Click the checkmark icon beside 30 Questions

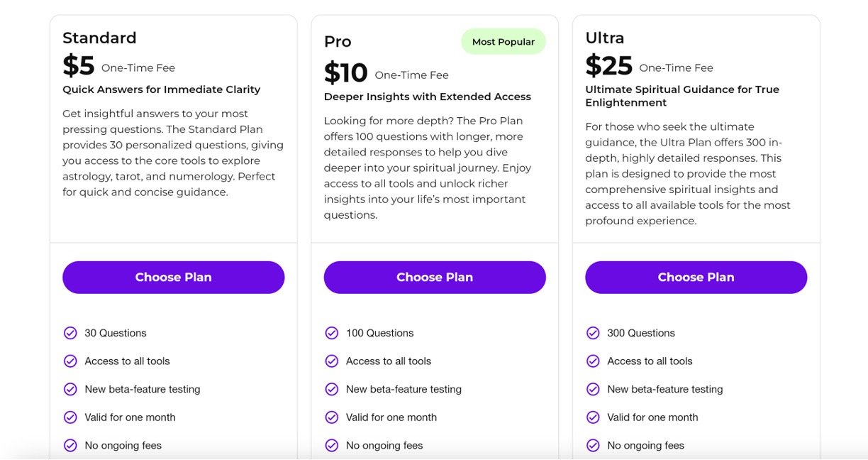(70, 333)
